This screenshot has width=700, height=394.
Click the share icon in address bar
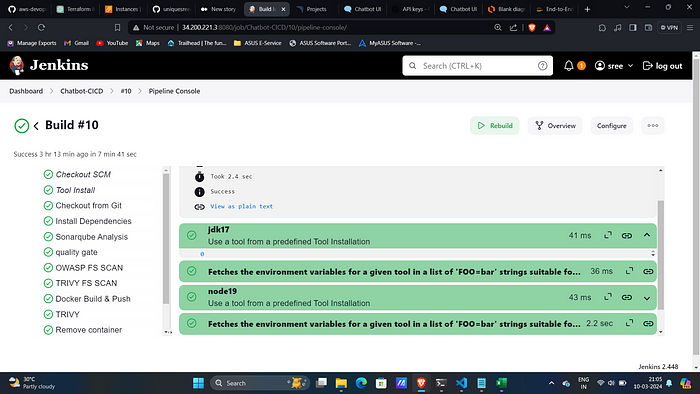(513, 27)
